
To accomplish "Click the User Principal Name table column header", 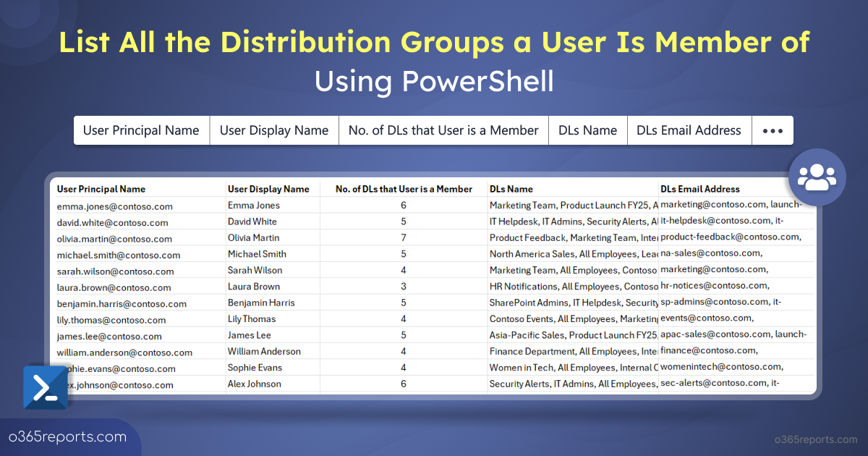I will tap(101, 189).
